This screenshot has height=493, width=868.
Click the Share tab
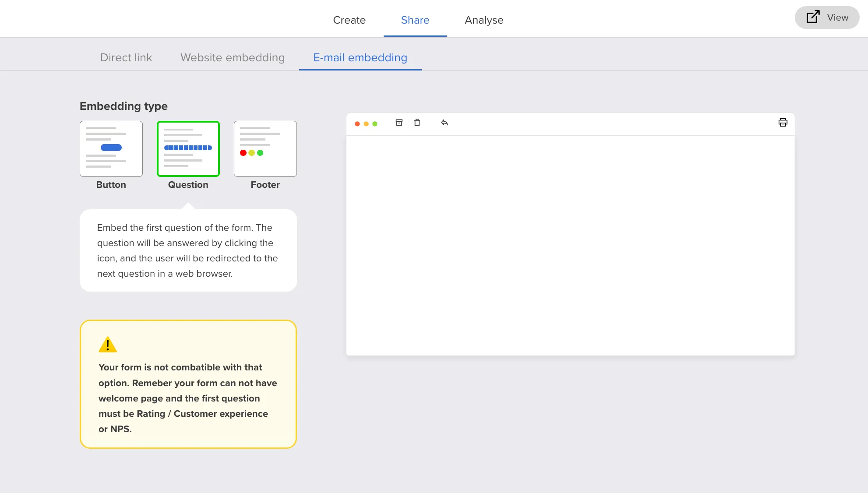415,20
